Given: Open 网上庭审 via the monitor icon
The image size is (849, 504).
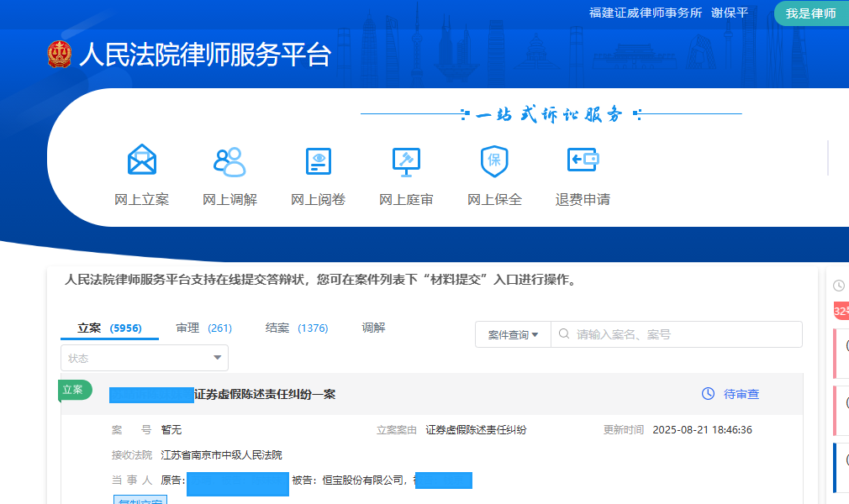Looking at the screenshot, I should (405, 160).
